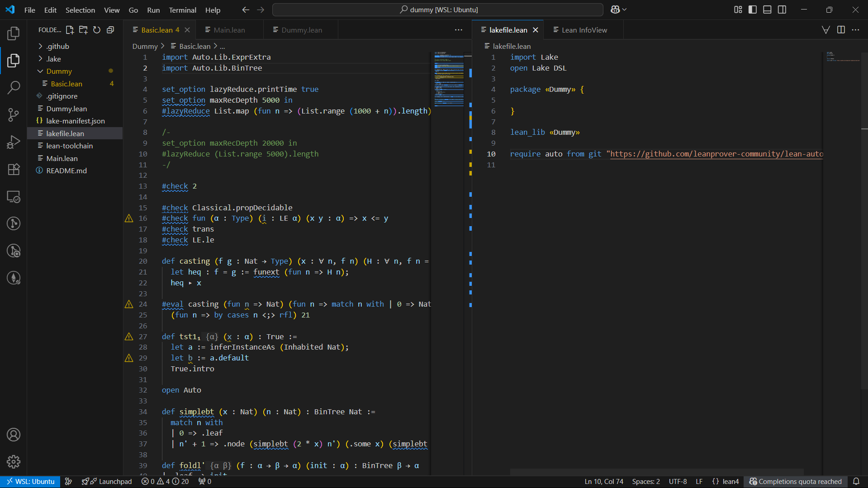The image size is (868, 488).
Task: Switch to the Lean InfoView tab
Action: tap(584, 30)
